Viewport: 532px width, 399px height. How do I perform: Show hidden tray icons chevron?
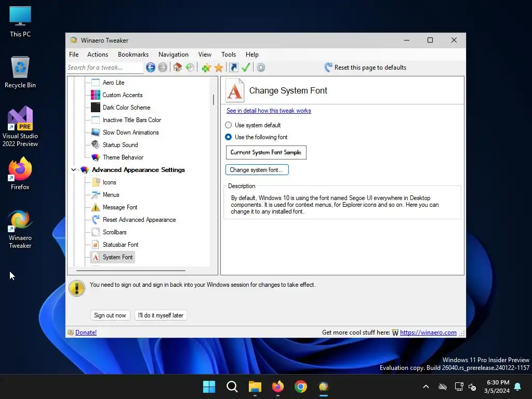[x=426, y=387]
